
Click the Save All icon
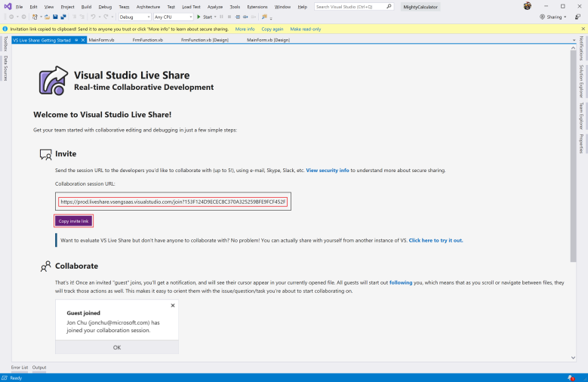pos(63,17)
